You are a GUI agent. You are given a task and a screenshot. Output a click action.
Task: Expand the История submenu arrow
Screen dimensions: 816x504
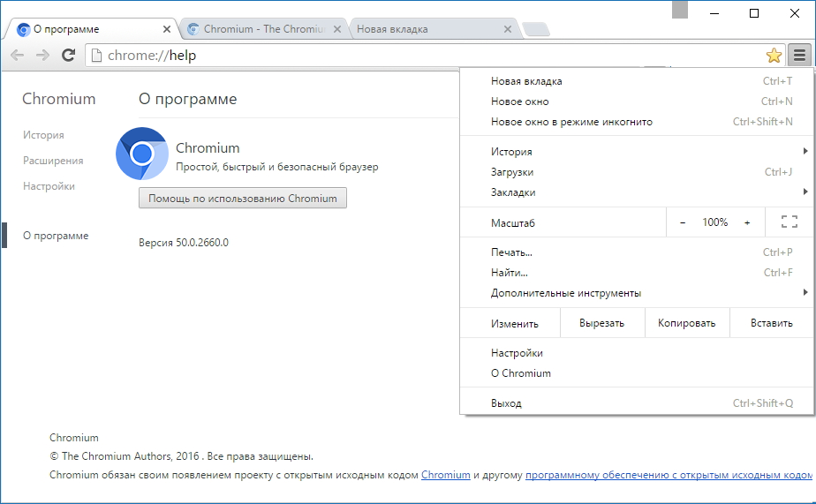point(805,151)
